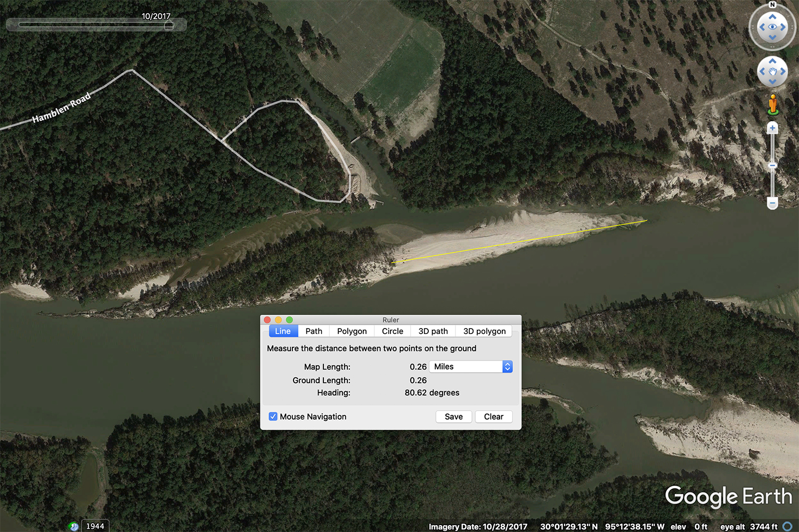Switch to the Path tab
This screenshot has height=532, width=799.
[314, 331]
